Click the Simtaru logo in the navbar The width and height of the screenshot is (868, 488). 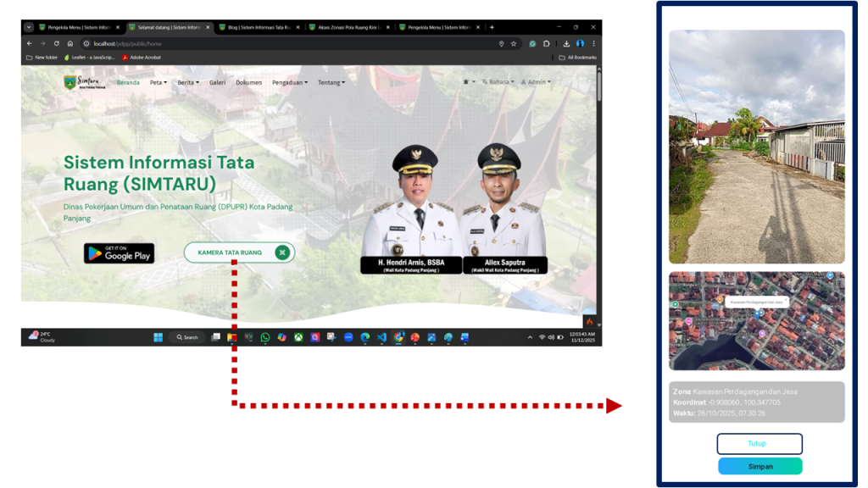click(81, 82)
